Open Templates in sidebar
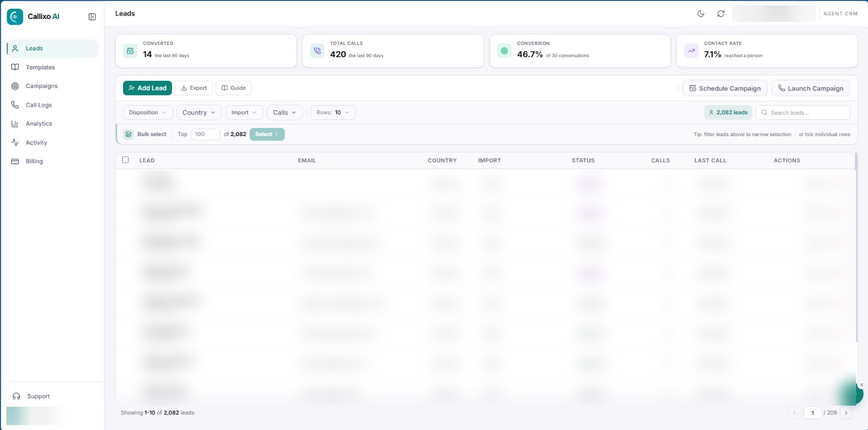Screen dimensions: 868x430 [x=53, y=67]
